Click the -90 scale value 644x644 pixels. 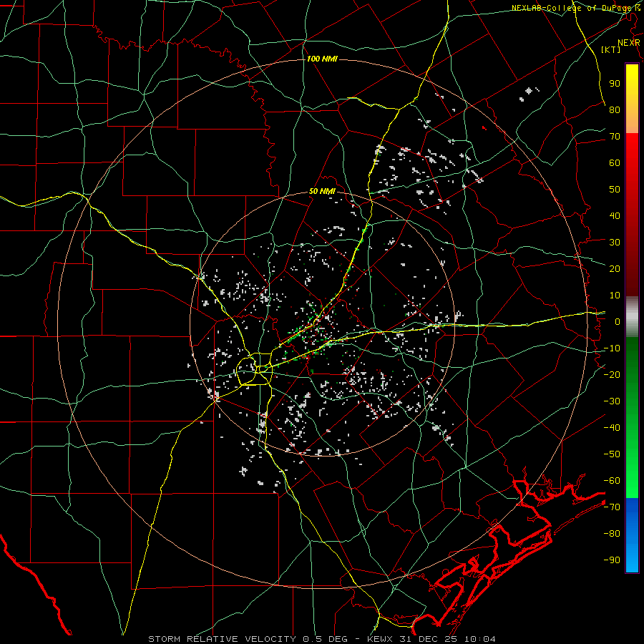pyautogui.click(x=612, y=560)
